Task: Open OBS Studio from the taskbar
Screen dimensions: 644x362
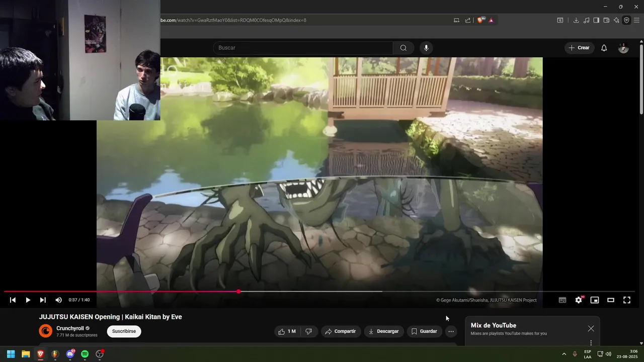Action: 100,354
